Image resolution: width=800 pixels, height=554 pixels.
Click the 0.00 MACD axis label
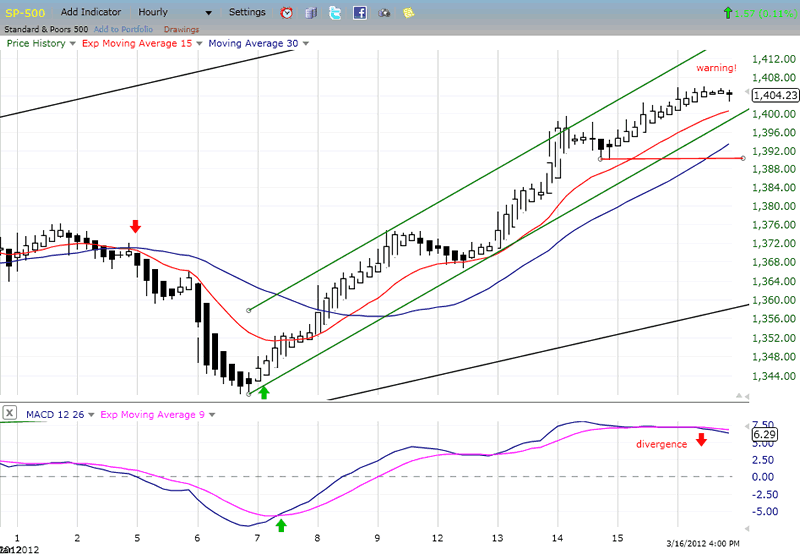pyautogui.click(x=763, y=477)
